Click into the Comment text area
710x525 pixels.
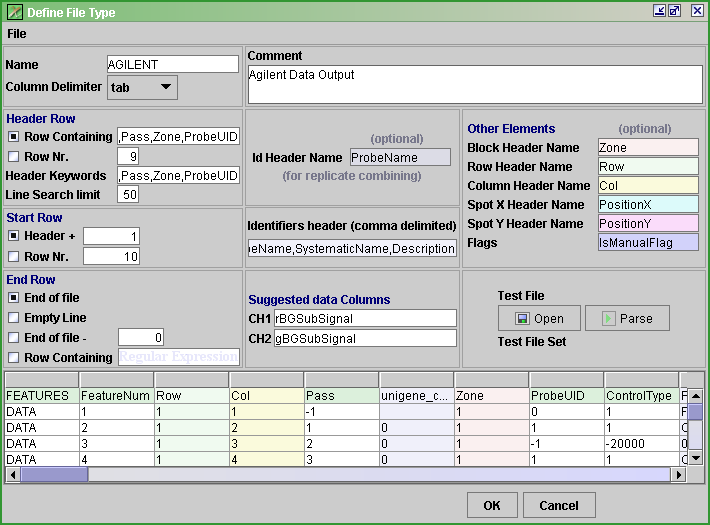point(475,85)
